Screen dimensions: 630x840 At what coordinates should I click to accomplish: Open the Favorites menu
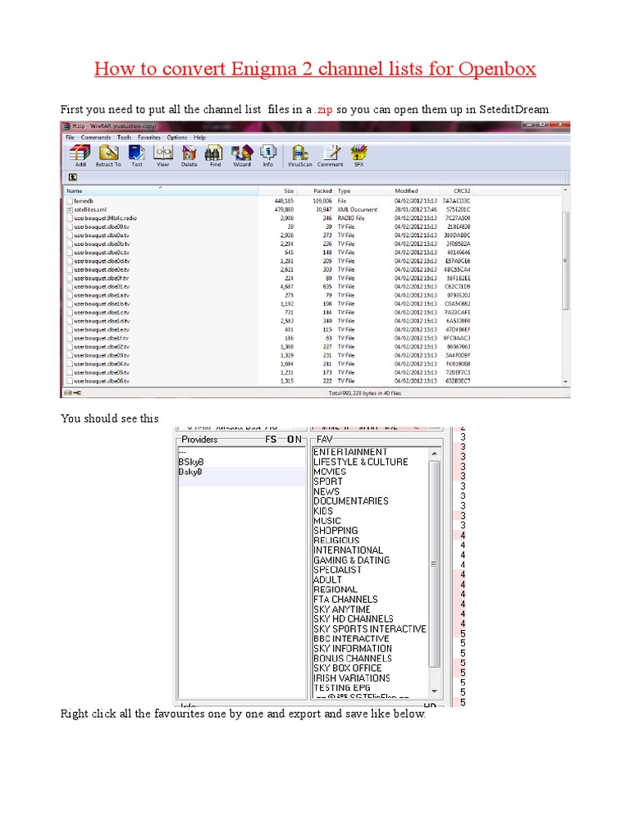coord(149,138)
